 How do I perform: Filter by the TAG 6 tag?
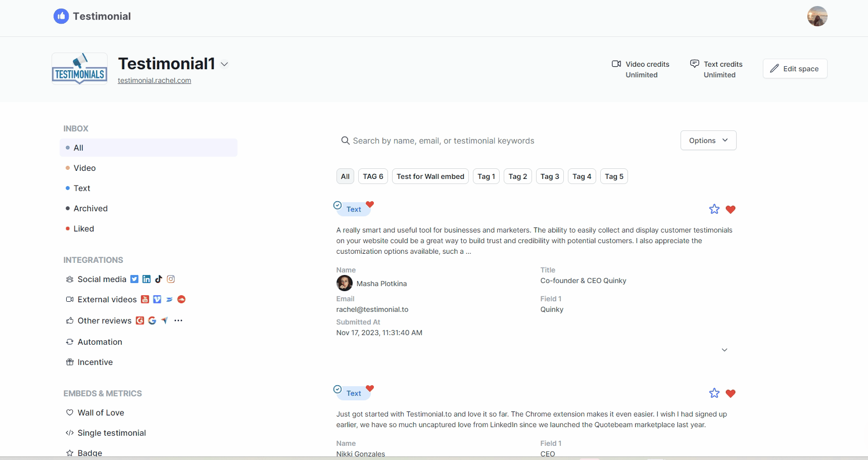(x=373, y=176)
